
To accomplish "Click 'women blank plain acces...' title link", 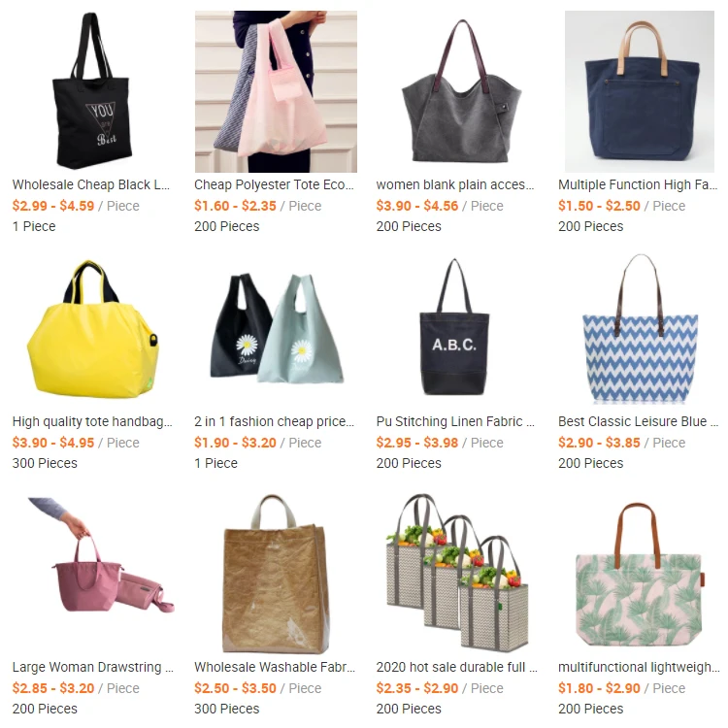I will click(x=455, y=184).
